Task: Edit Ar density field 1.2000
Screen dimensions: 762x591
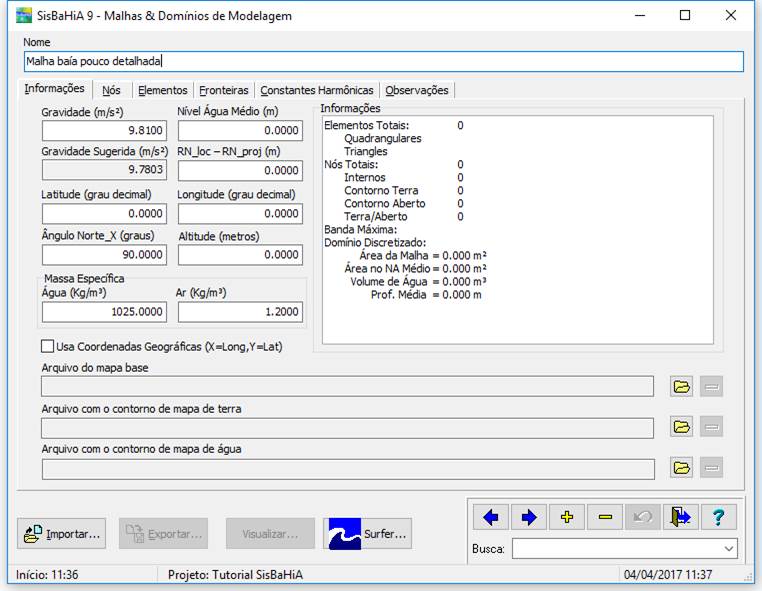Action: pos(241,312)
